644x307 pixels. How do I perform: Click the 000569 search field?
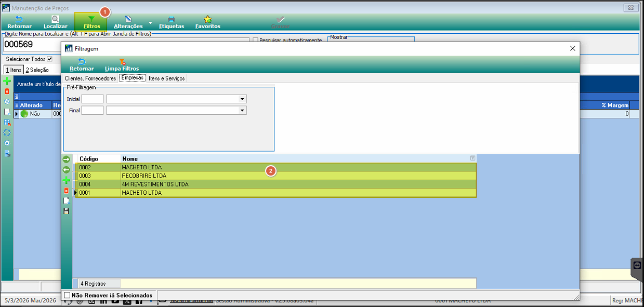point(126,45)
